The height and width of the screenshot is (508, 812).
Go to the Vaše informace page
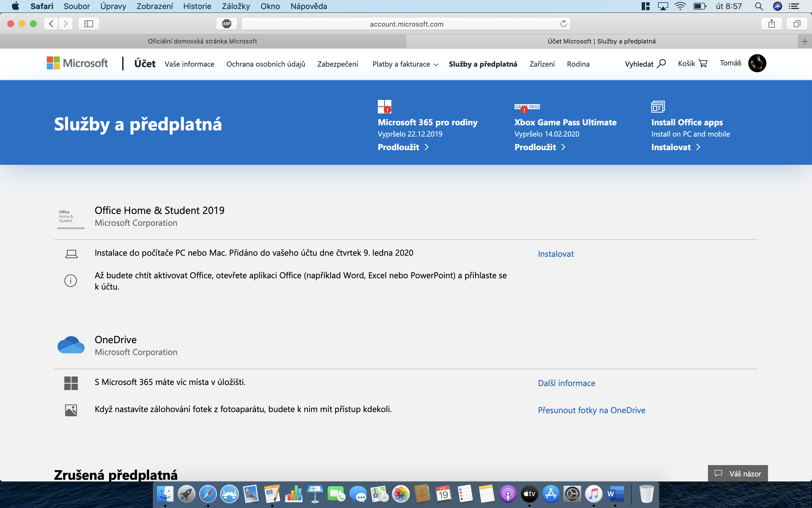(189, 64)
